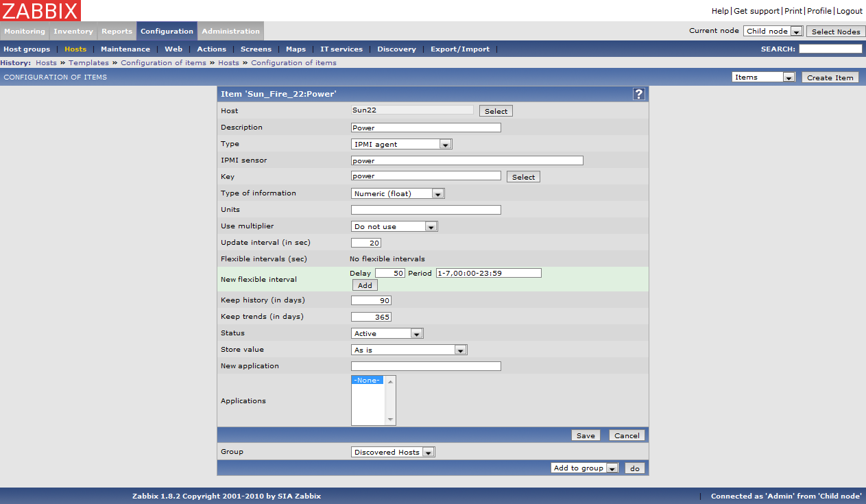
Task: Open the Store value dropdown
Action: [409, 350]
